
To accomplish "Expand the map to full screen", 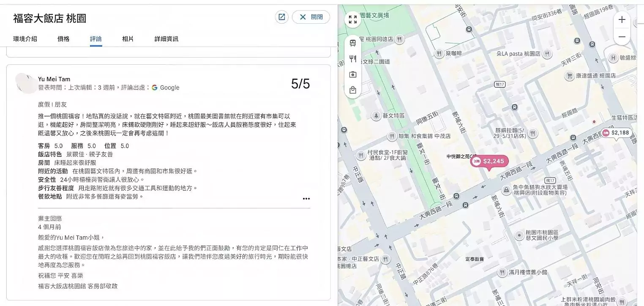I will (x=353, y=19).
